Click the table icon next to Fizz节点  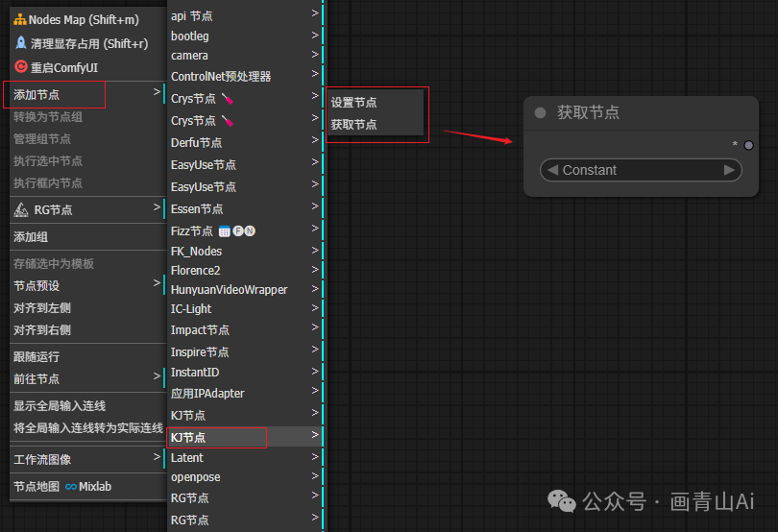[x=224, y=231]
